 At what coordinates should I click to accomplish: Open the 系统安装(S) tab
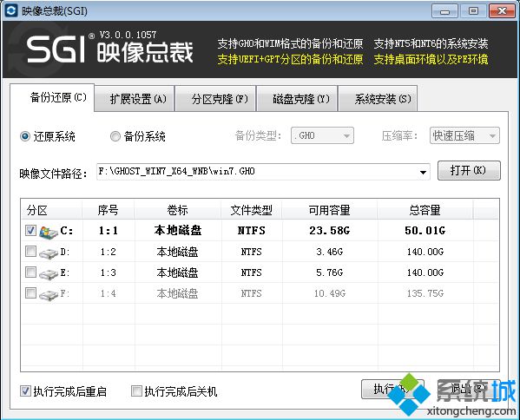point(378,99)
